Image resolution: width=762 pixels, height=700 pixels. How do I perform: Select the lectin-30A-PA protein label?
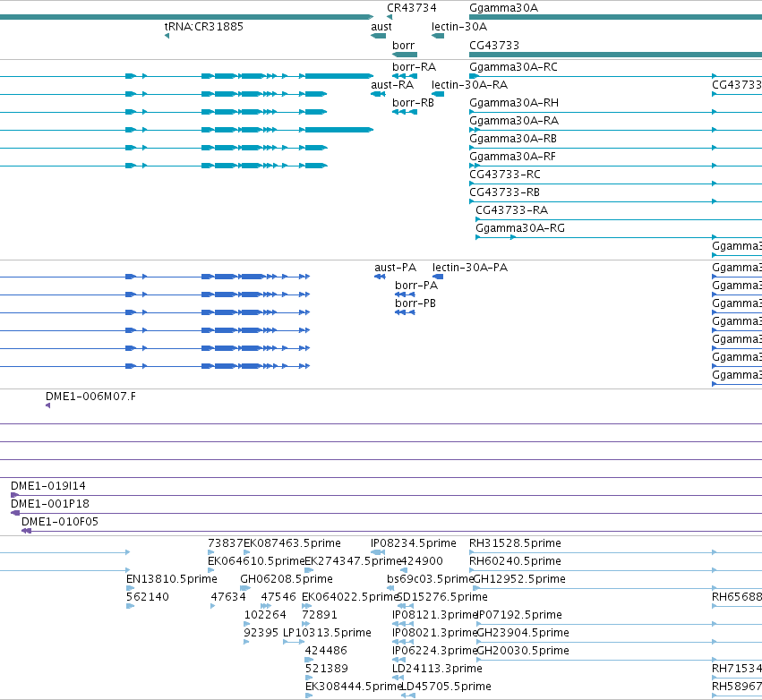point(470,268)
